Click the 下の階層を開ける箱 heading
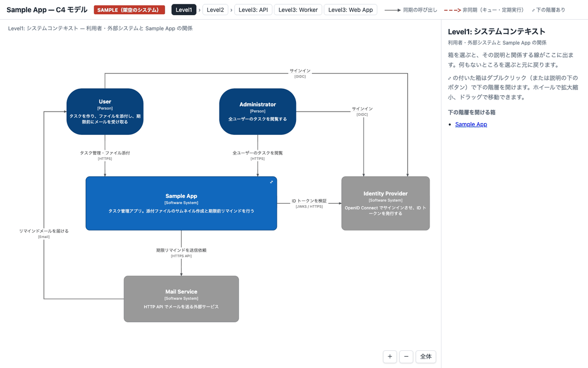The height and width of the screenshot is (368, 588). tap(472, 112)
